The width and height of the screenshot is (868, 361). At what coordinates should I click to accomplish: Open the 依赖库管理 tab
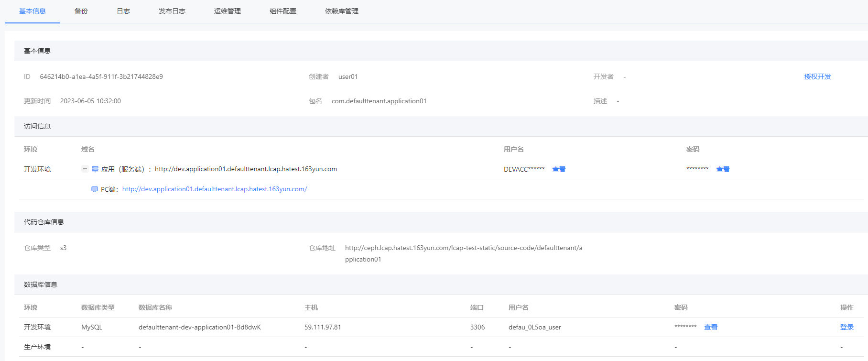coord(342,11)
